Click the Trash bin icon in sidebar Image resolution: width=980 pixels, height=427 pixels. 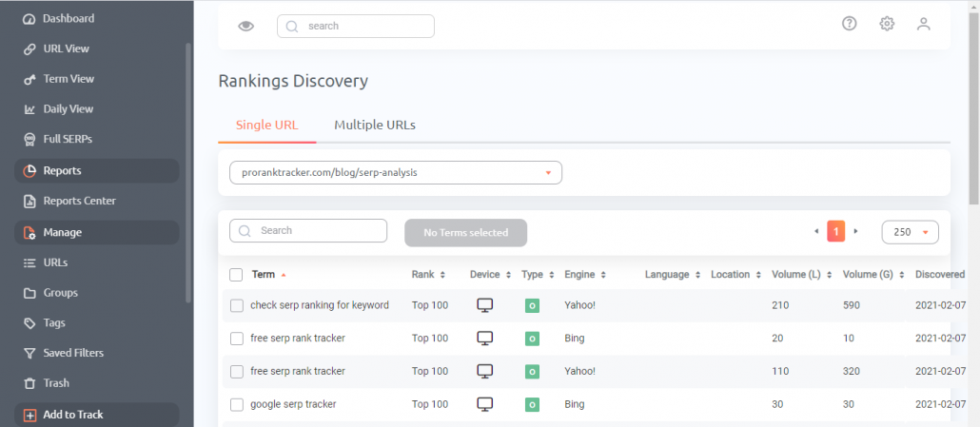[29, 383]
